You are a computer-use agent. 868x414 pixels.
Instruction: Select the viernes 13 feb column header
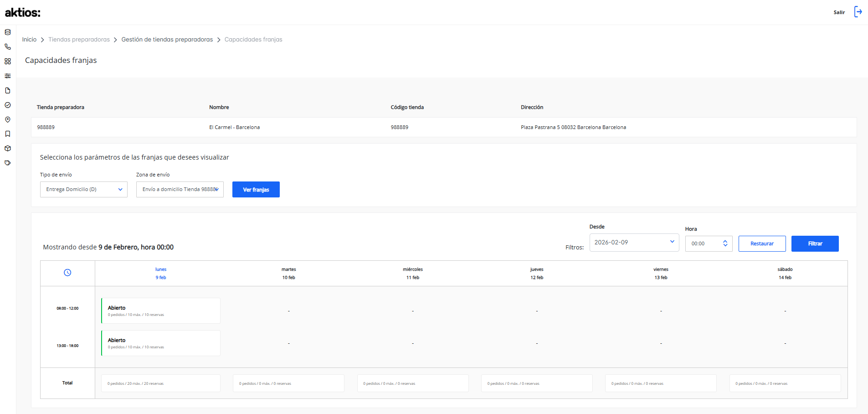click(661, 274)
